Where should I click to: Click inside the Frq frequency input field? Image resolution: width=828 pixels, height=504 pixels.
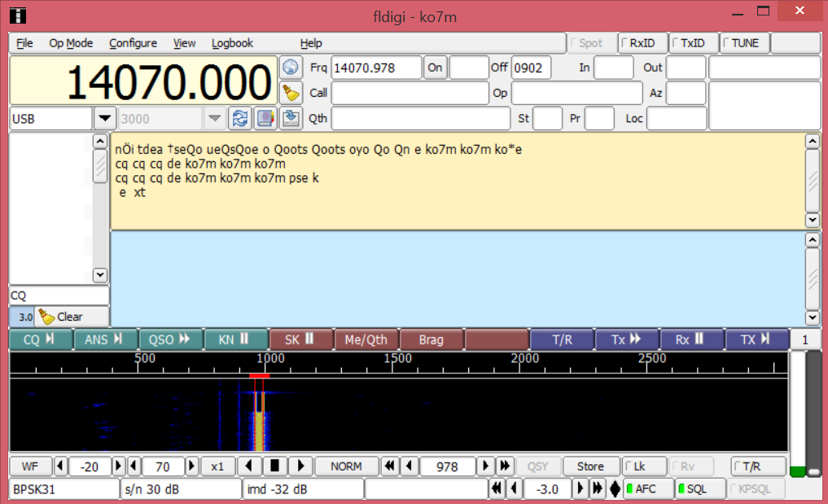coord(376,67)
